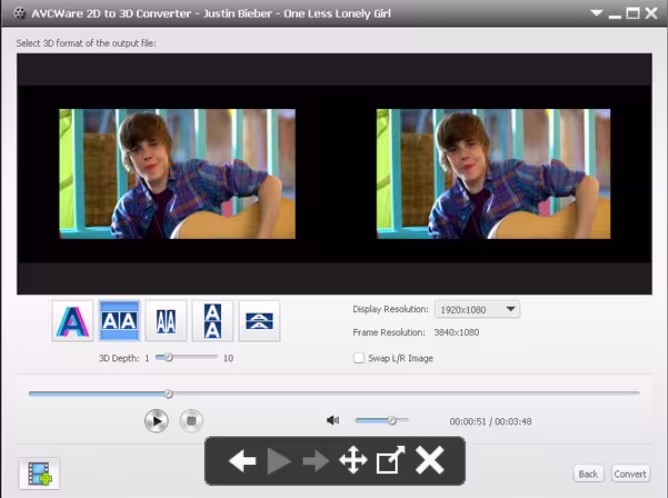
Task: Play the video preview
Action: point(156,421)
